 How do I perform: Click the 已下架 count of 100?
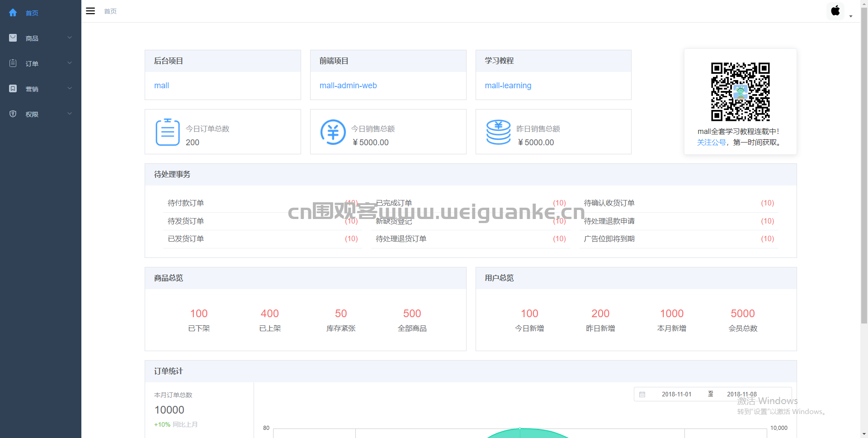199,314
